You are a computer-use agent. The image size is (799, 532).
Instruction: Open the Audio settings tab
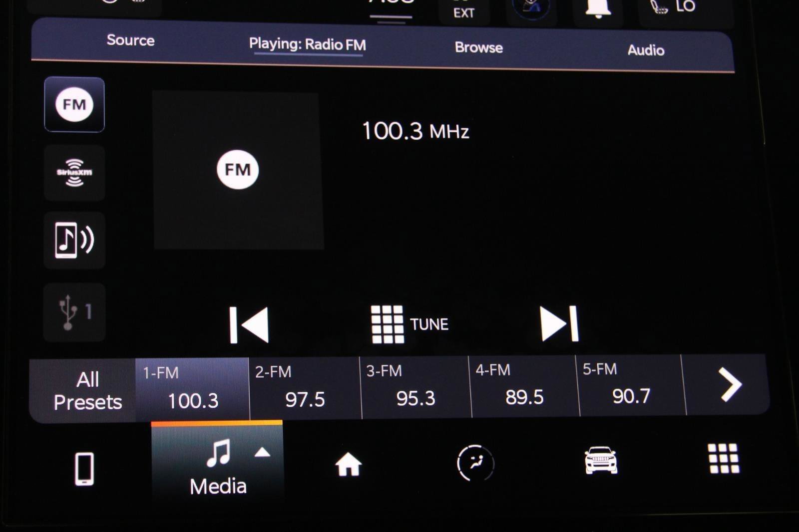[x=646, y=50]
